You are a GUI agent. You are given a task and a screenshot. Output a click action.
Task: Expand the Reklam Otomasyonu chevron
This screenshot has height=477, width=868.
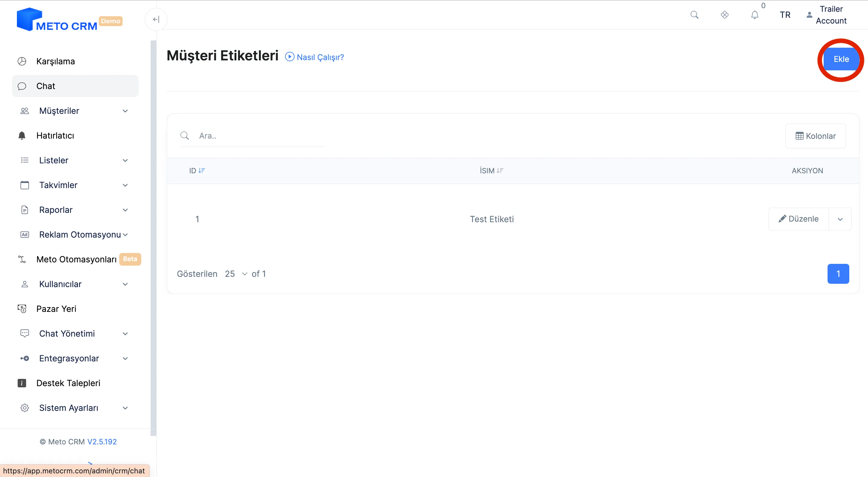coord(125,235)
